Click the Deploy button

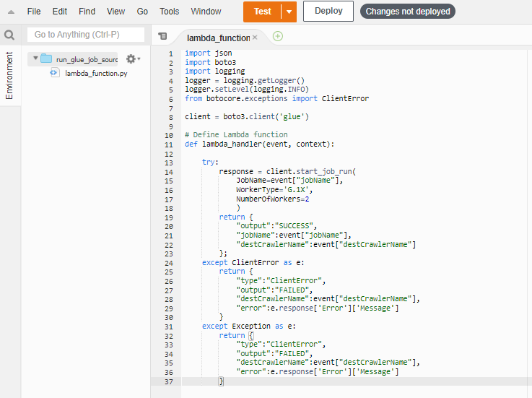coord(328,12)
